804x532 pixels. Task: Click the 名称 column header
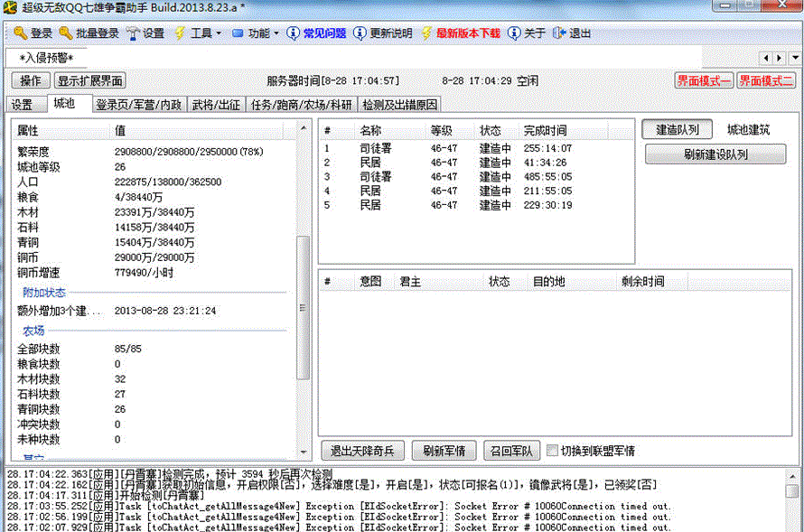click(391, 131)
